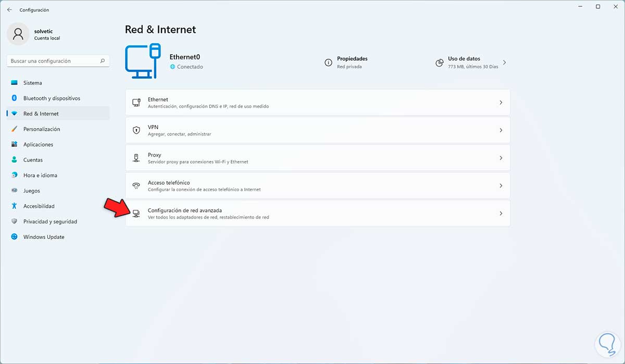Open Uso de datos 773 MB

471,62
